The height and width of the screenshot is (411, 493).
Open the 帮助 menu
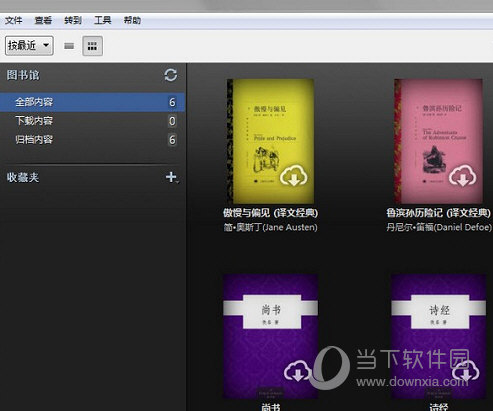(x=132, y=20)
